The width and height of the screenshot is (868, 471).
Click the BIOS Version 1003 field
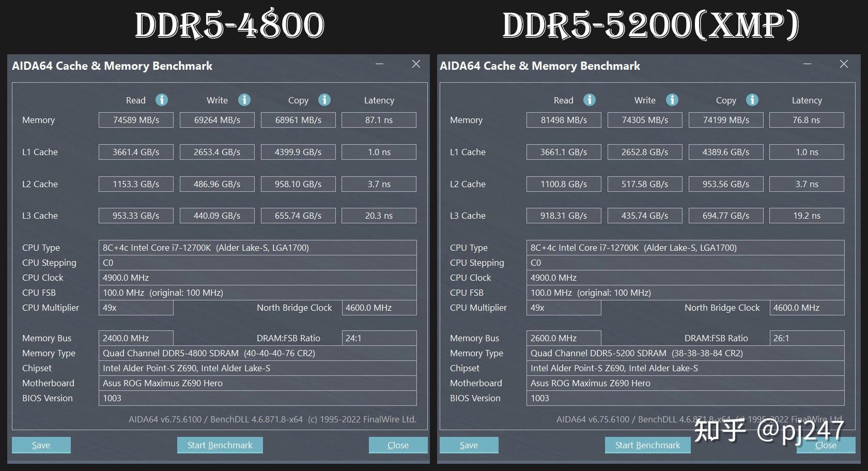tap(258, 398)
